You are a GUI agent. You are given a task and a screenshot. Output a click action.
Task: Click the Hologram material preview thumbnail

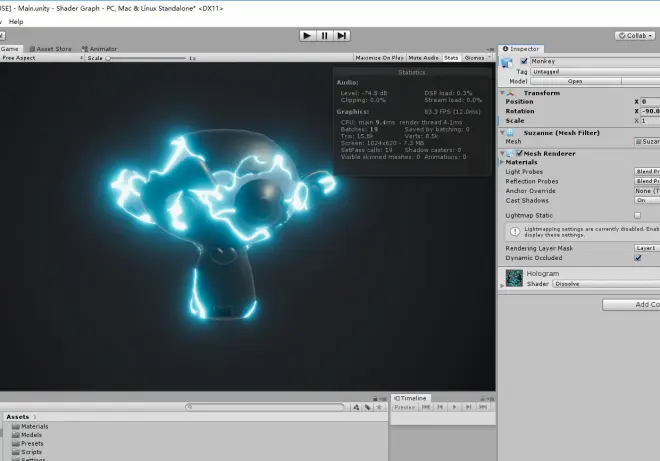[514, 278]
